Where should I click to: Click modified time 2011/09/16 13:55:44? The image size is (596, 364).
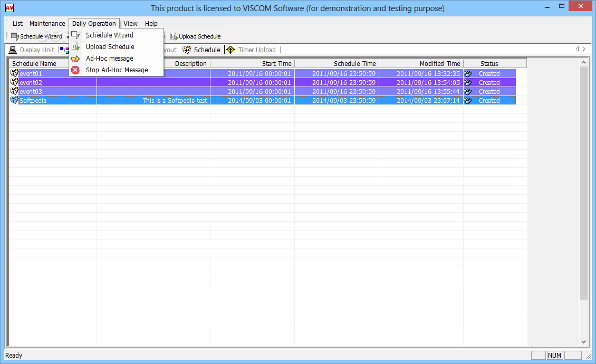[x=428, y=92]
